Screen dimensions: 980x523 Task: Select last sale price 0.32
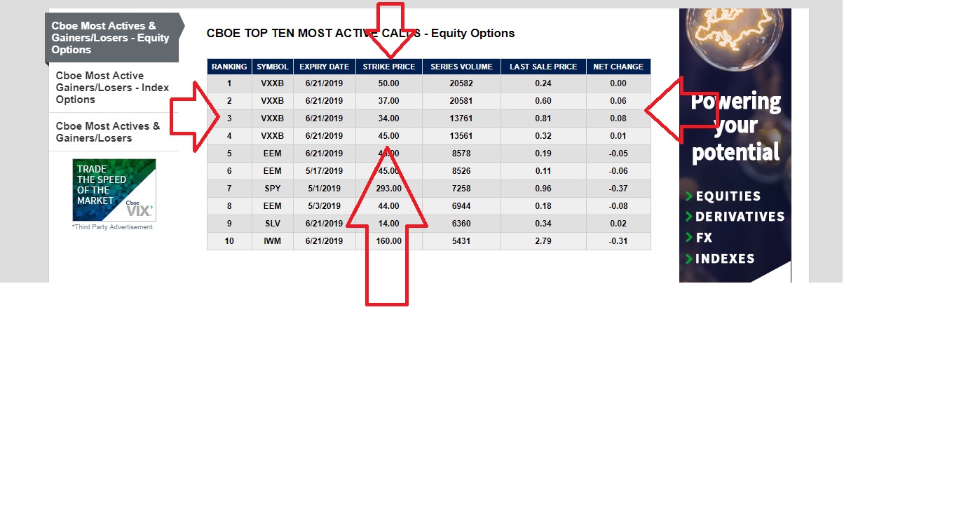(x=543, y=136)
